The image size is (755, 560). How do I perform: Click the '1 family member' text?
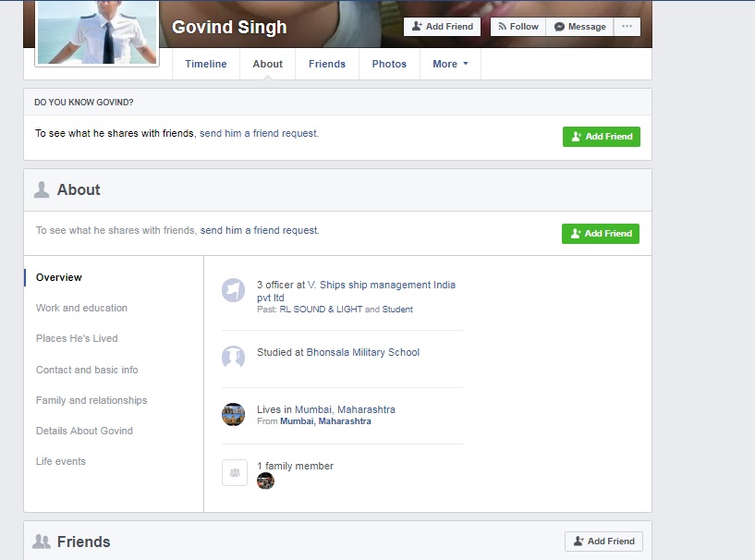tap(295, 466)
